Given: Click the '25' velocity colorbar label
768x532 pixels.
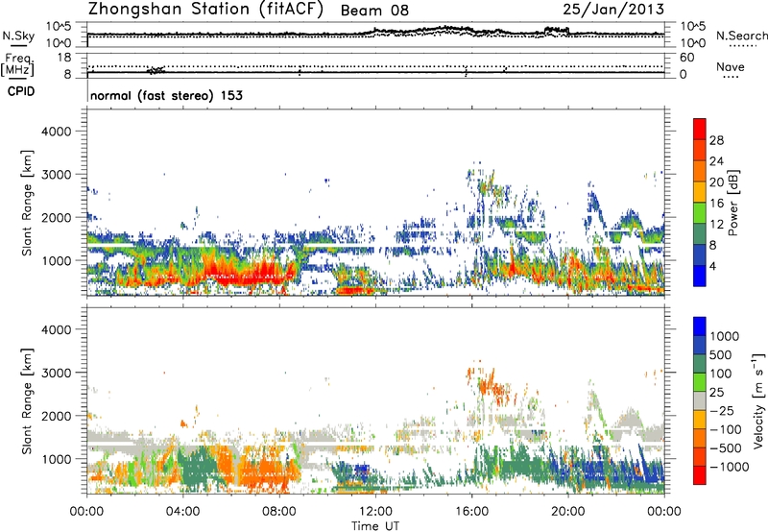Looking at the screenshot, I should click(716, 393).
